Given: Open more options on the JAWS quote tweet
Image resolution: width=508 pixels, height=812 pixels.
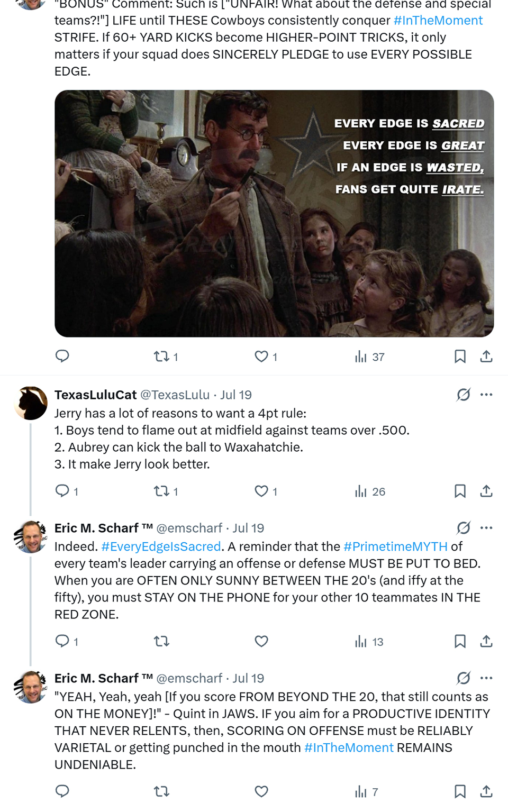Looking at the screenshot, I should (486, 678).
